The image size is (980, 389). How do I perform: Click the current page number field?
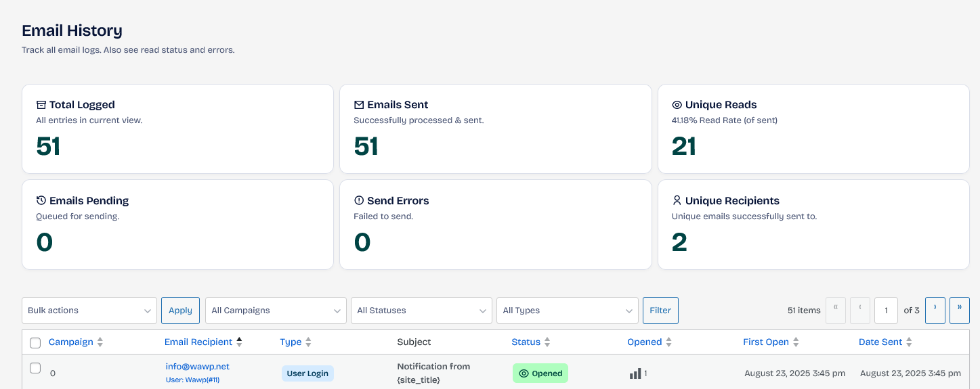[x=886, y=311]
